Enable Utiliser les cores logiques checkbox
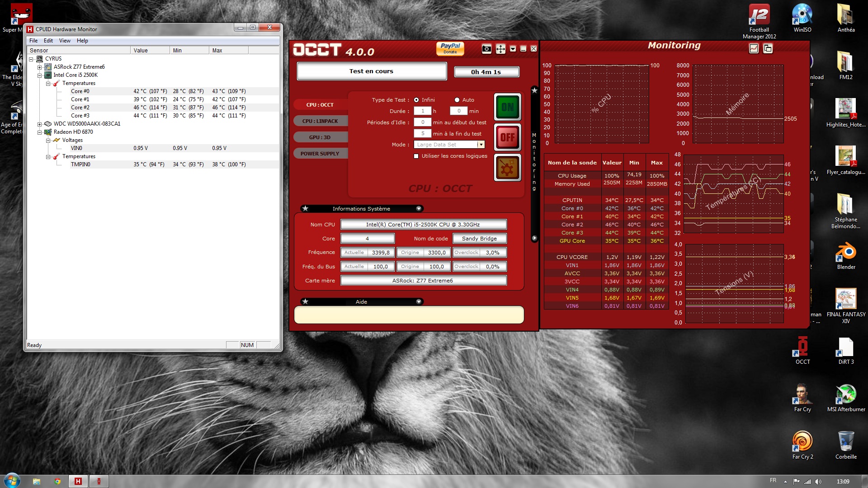 click(416, 156)
